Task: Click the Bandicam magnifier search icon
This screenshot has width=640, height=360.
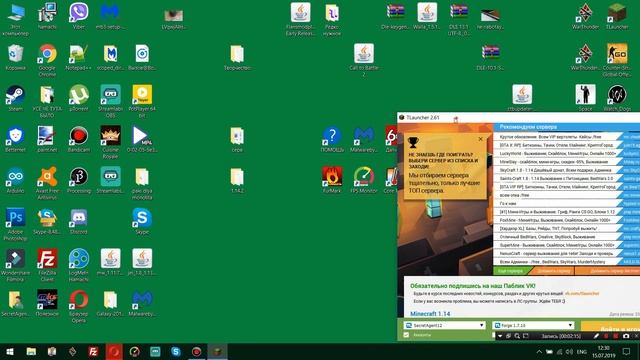Action: click(517, 336)
